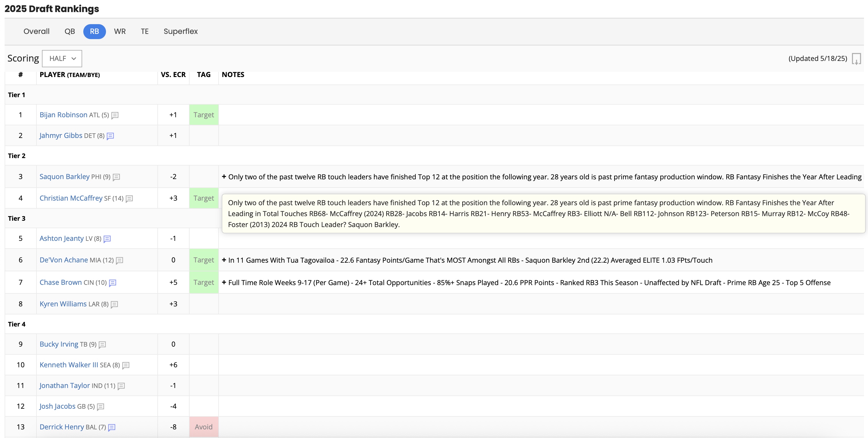Image resolution: width=868 pixels, height=438 pixels.
Task: Switch to the Overall tab
Action: click(36, 31)
